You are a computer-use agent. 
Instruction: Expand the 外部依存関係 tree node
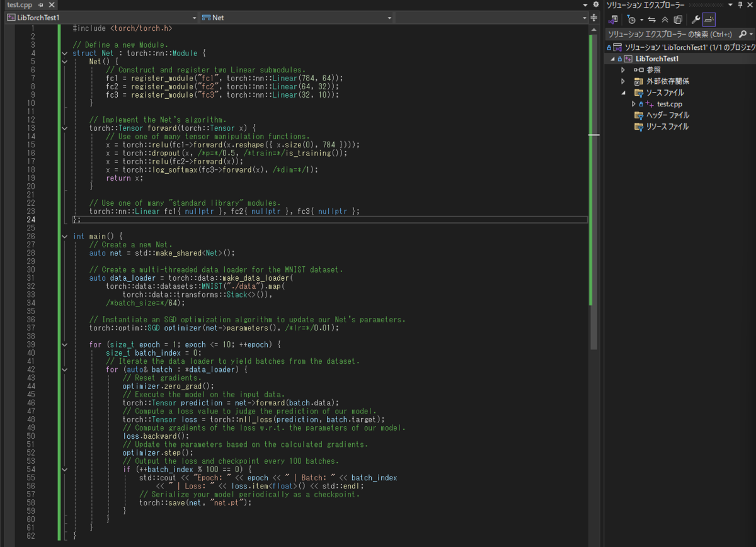click(x=623, y=81)
